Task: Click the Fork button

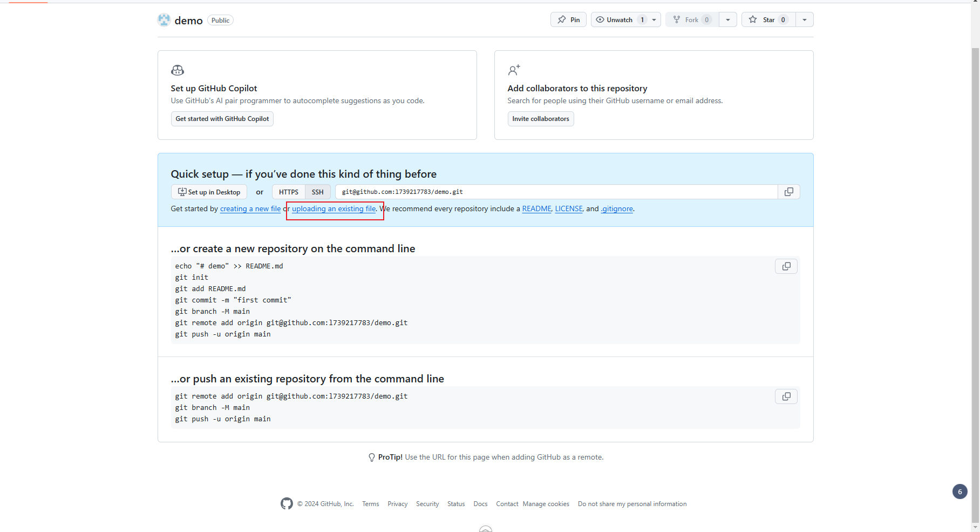Action: coord(692,20)
